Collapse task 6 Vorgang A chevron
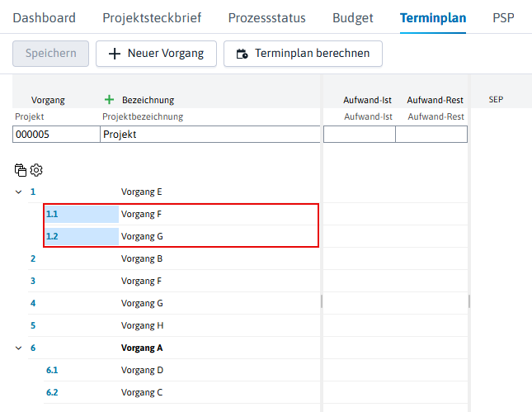This screenshot has height=412, width=532. coord(19,348)
